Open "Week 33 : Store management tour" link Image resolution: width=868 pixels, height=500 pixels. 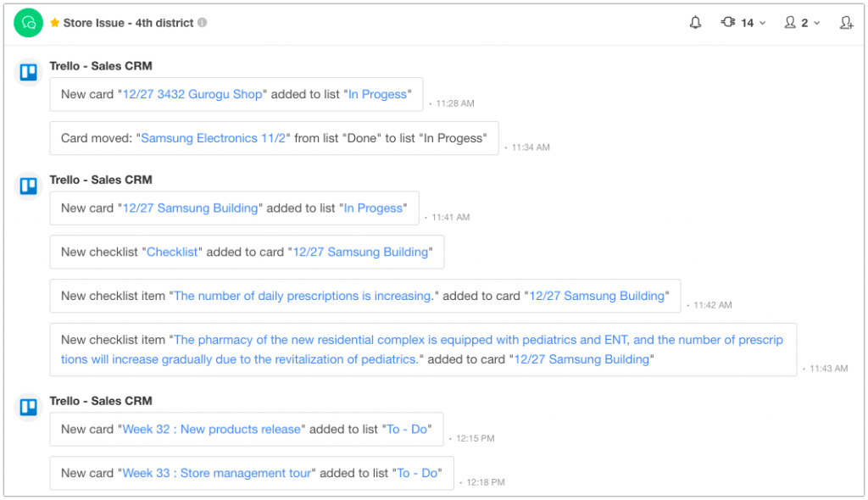coord(216,473)
